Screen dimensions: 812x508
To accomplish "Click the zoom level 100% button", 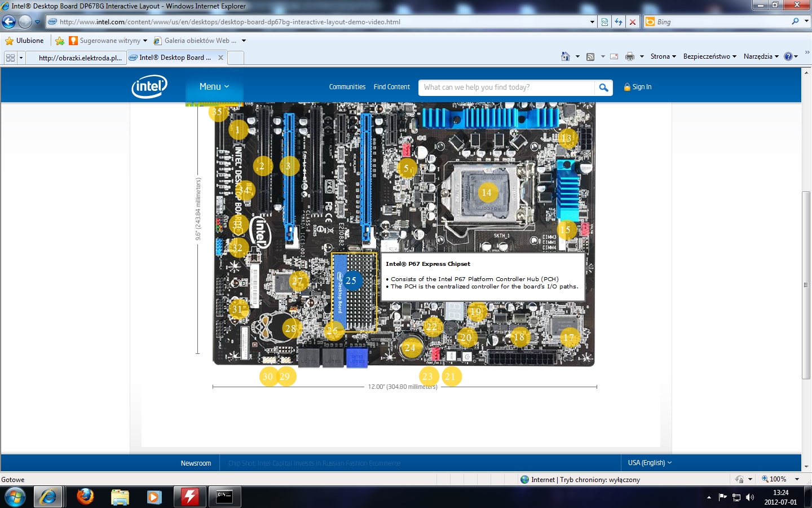I will click(774, 479).
